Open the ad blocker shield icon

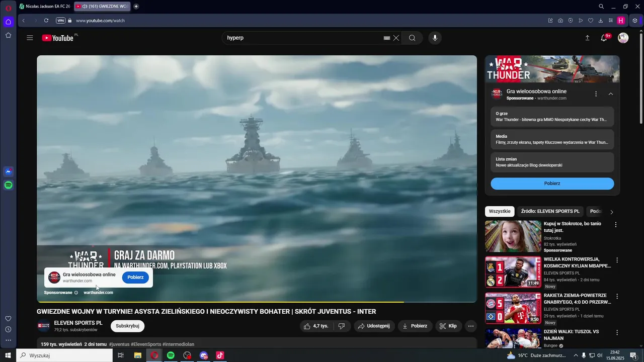(x=571, y=21)
